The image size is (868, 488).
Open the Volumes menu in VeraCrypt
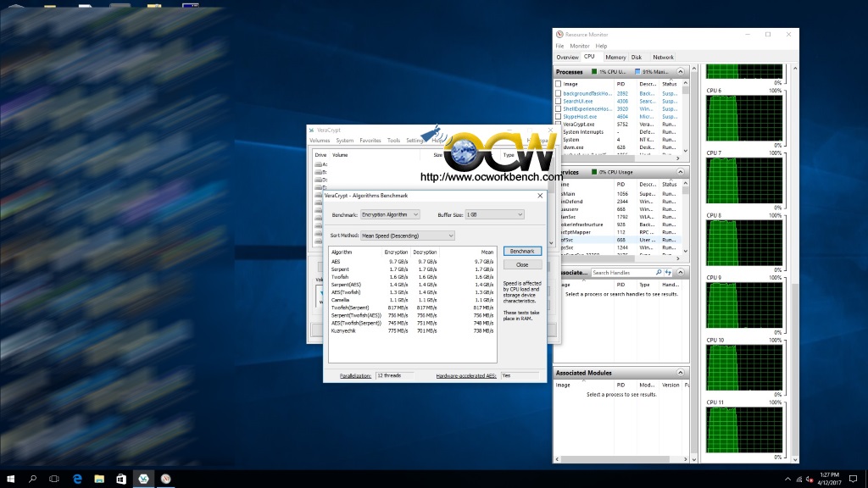coord(320,141)
